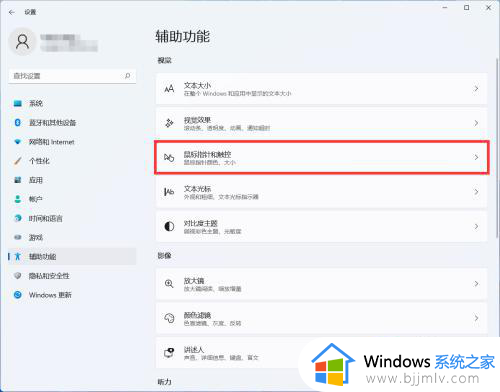The width and height of the screenshot is (500, 392).
Task: Click the 时间和语言 globe icon
Action: (18, 218)
